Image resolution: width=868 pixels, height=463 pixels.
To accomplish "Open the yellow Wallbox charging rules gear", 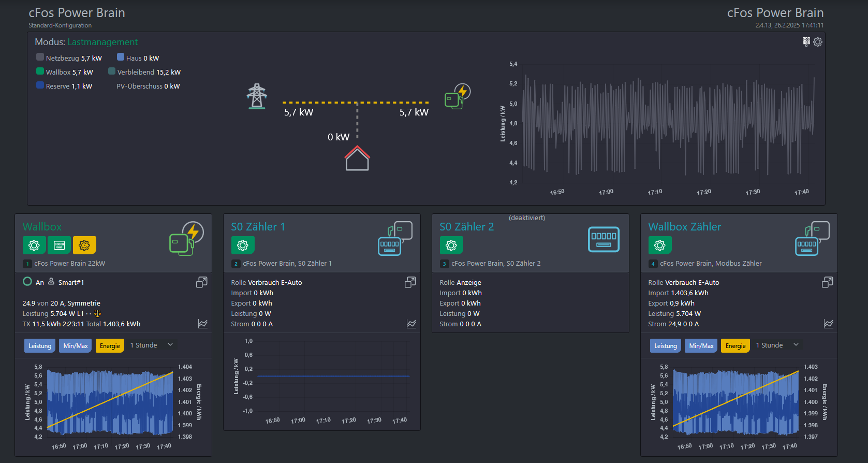I will (x=84, y=245).
